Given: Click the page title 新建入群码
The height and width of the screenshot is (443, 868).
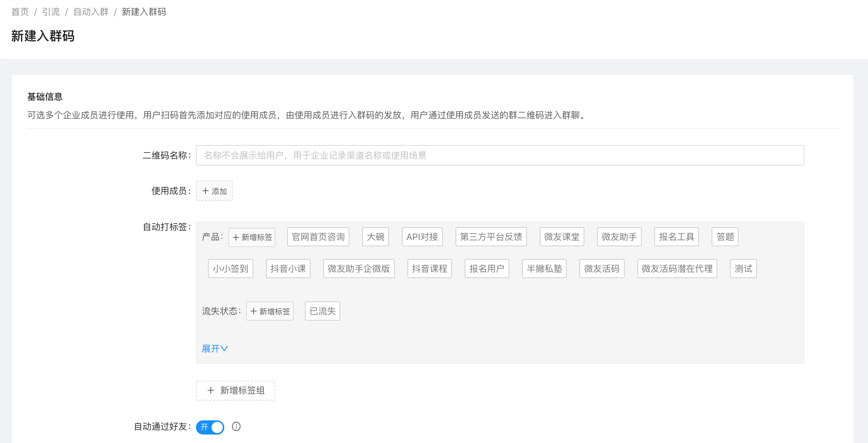Looking at the screenshot, I should click(43, 36).
